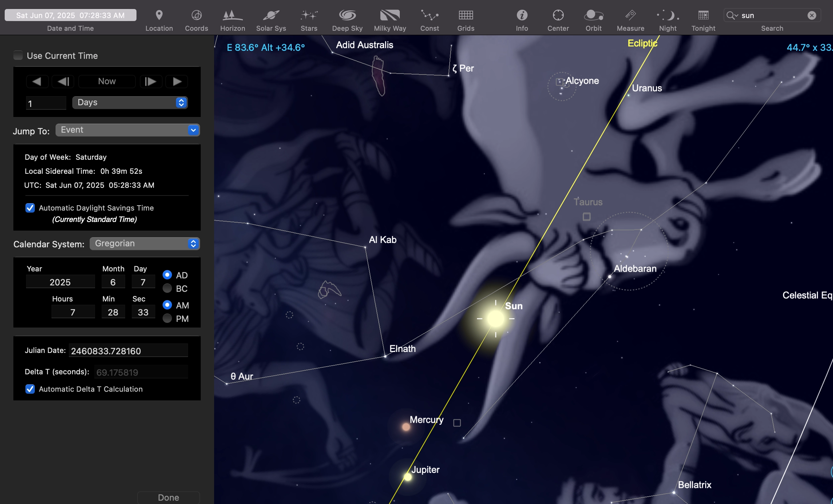
Task: Click the Day input field
Action: 143,282
